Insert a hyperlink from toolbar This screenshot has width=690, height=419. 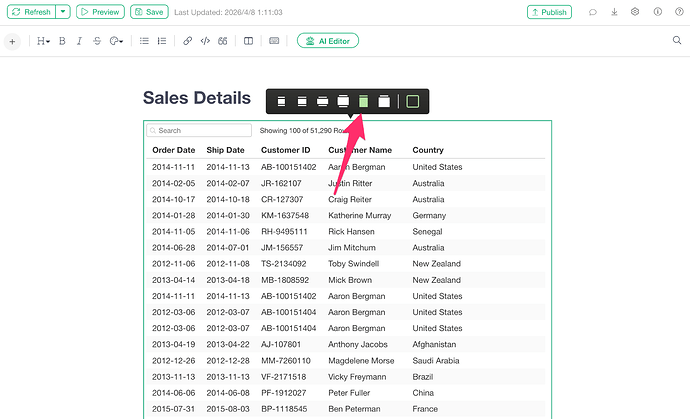(188, 41)
